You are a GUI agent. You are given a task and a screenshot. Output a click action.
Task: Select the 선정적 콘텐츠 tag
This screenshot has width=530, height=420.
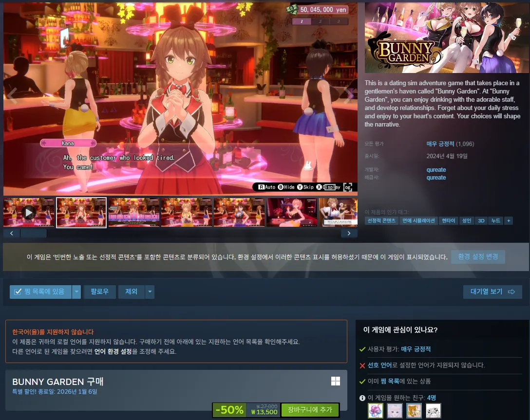point(381,220)
